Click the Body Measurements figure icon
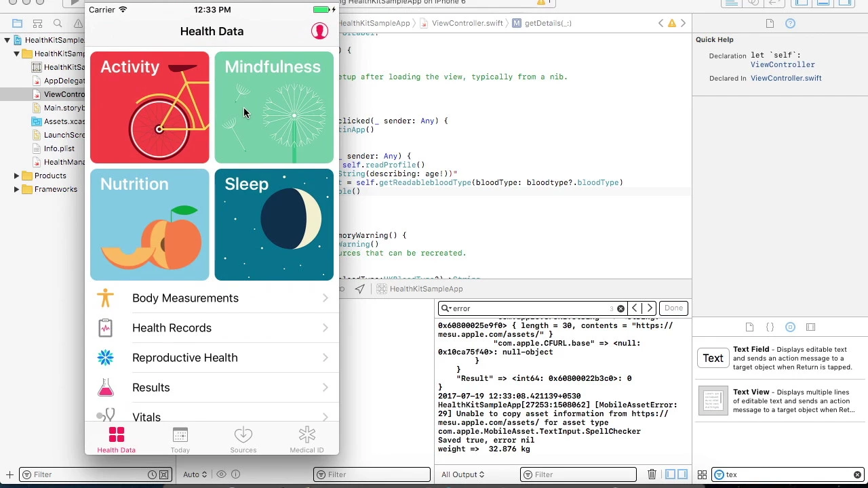The width and height of the screenshot is (868, 488). pyautogui.click(x=105, y=298)
